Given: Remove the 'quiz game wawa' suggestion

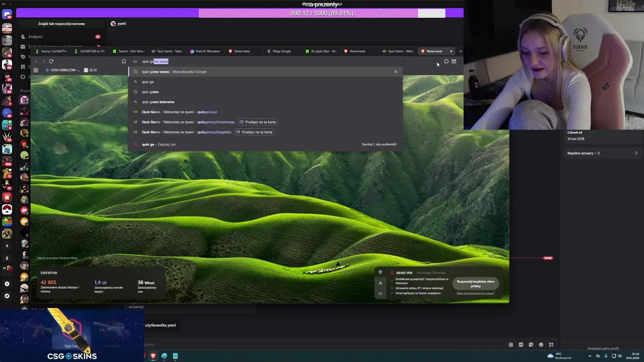Looking at the screenshot, I should [395, 71].
